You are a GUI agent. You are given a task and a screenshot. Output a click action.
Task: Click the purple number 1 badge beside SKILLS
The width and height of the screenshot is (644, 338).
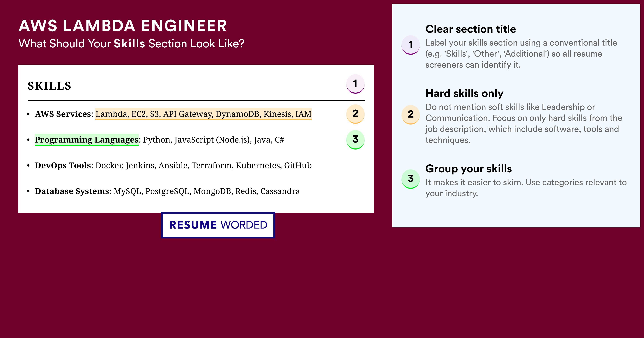(355, 84)
